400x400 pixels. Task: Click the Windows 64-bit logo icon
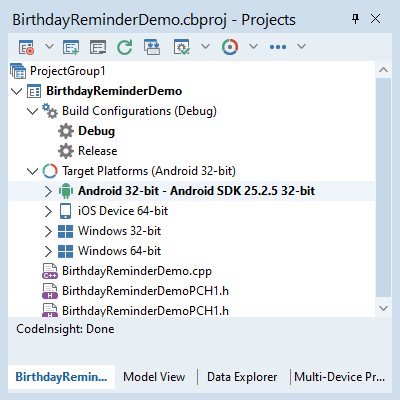point(65,251)
